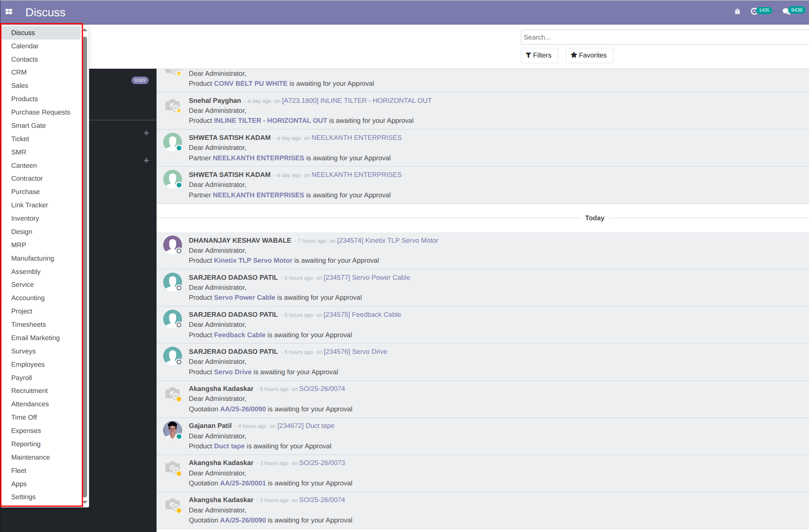Open quotation AA/25-26/0001 link
The image size is (809, 532).
[243, 483]
